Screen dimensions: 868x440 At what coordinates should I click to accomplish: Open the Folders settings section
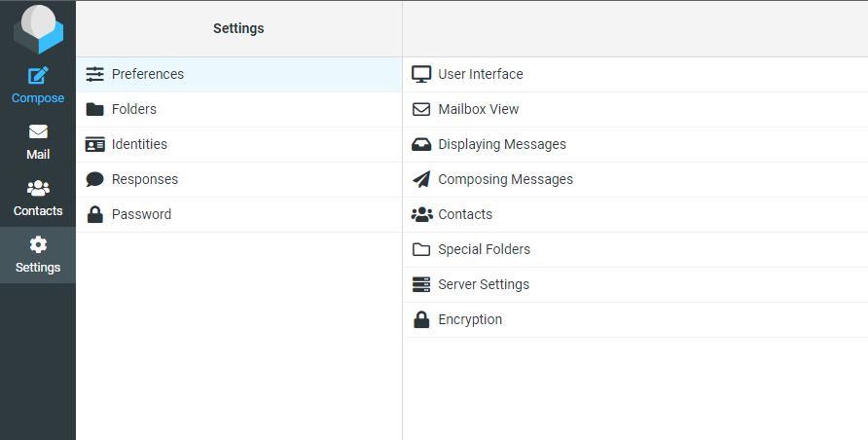(239, 110)
